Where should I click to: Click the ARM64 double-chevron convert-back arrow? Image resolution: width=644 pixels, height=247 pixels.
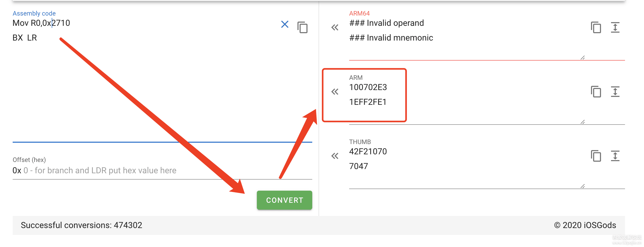point(335,27)
